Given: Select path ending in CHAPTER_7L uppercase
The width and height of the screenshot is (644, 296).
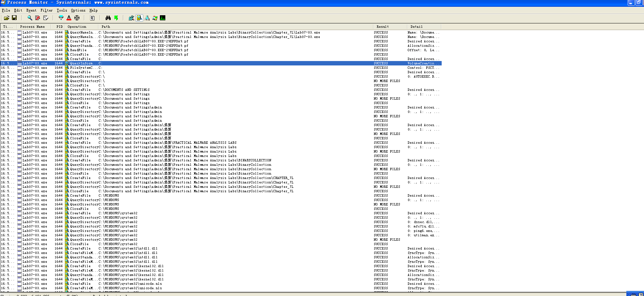Looking at the screenshot, I should (196, 178).
